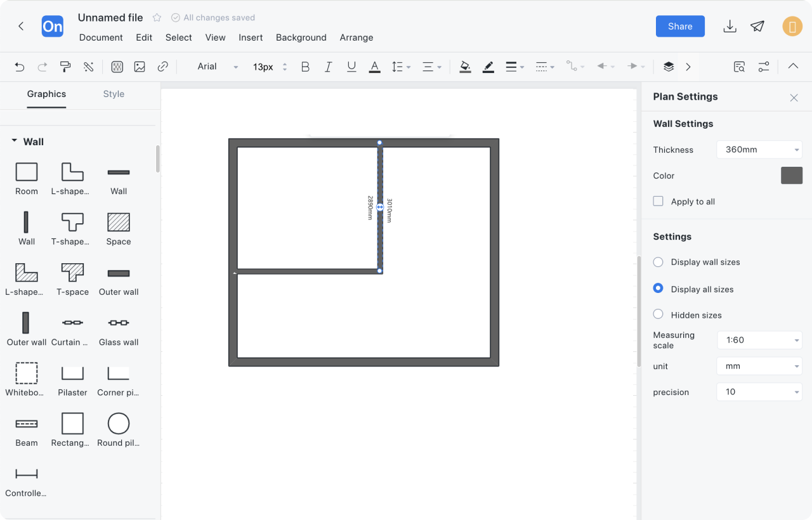Open the fill color bucket
The height and width of the screenshot is (520, 812).
tap(465, 67)
